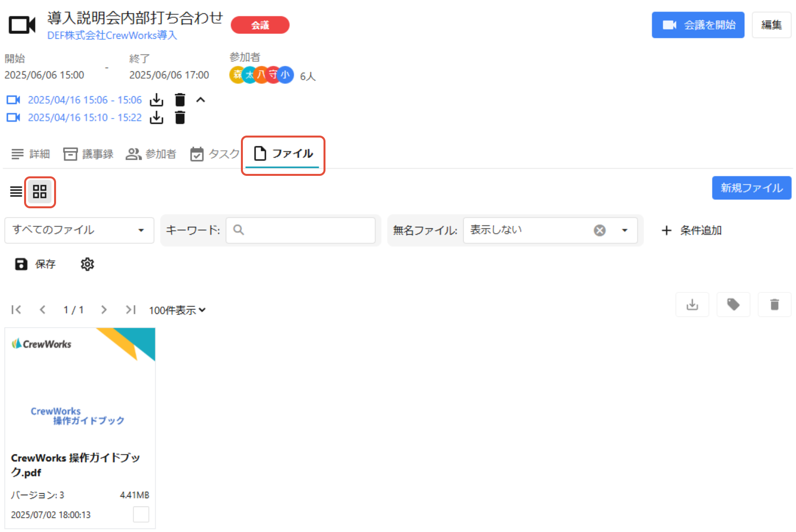Download selected files icon button
796x532 pixels.
pyautogui.click(x=692, y=305)
